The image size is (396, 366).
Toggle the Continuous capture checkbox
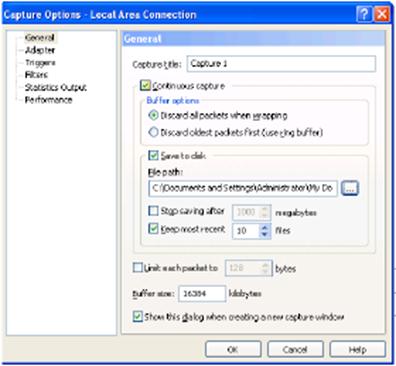pyautogui.click(x=145, y=85)
